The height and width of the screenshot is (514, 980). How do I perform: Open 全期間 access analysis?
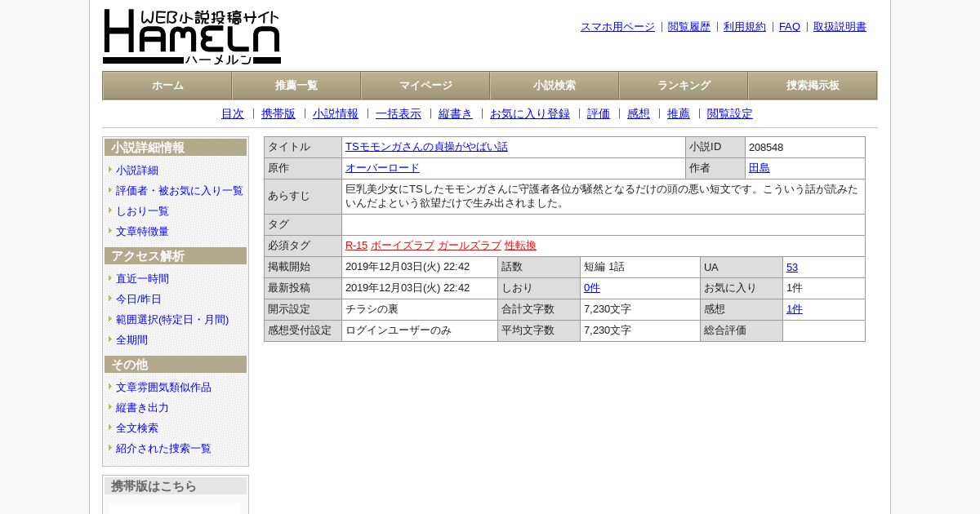coord(131,340)
